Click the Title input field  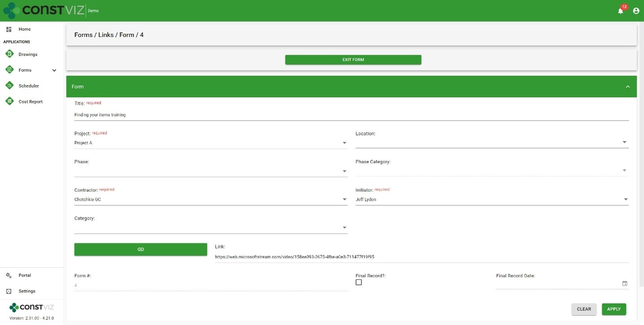tap(351, 115)
